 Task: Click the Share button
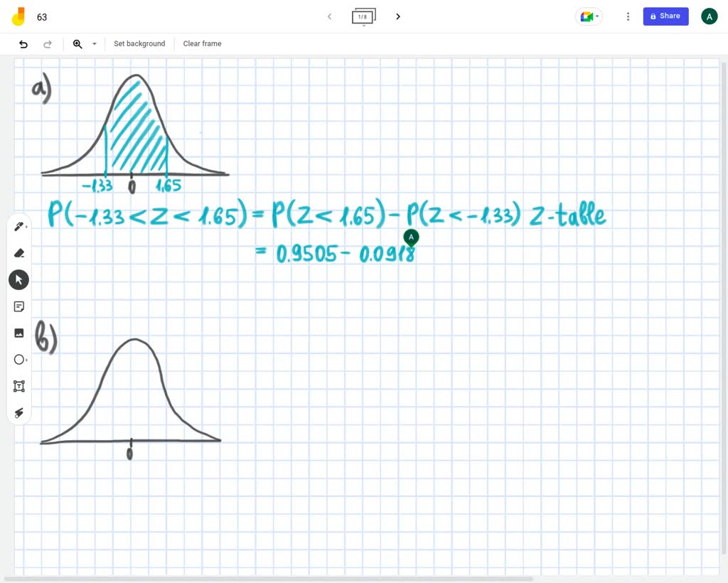(x=665, y=16)
